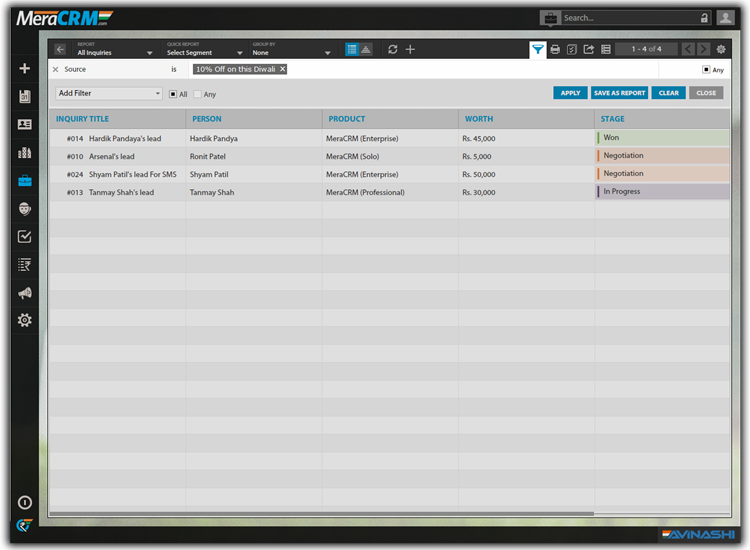
Task: Click worth 'Rs. 50,000'
Action: (x=479, y=175)
